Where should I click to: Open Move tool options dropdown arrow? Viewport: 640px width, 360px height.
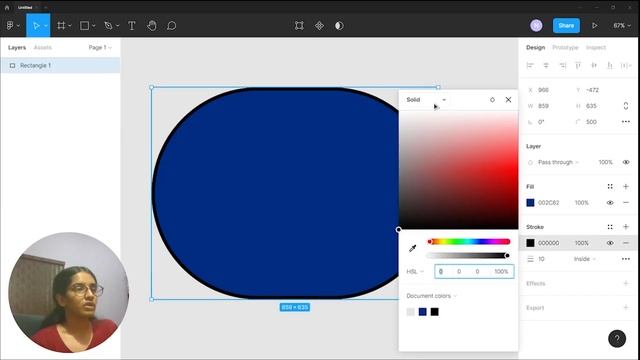pos(46,26)
